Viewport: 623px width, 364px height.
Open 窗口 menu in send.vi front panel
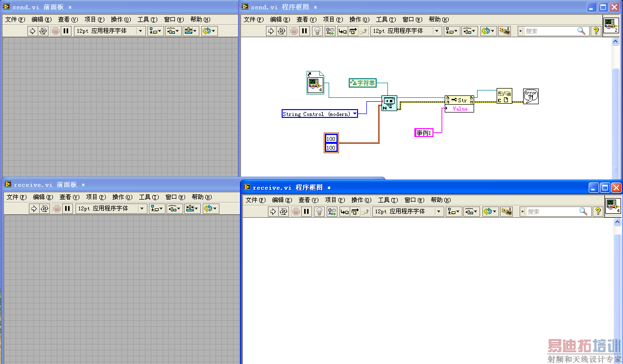pos(173,20)
